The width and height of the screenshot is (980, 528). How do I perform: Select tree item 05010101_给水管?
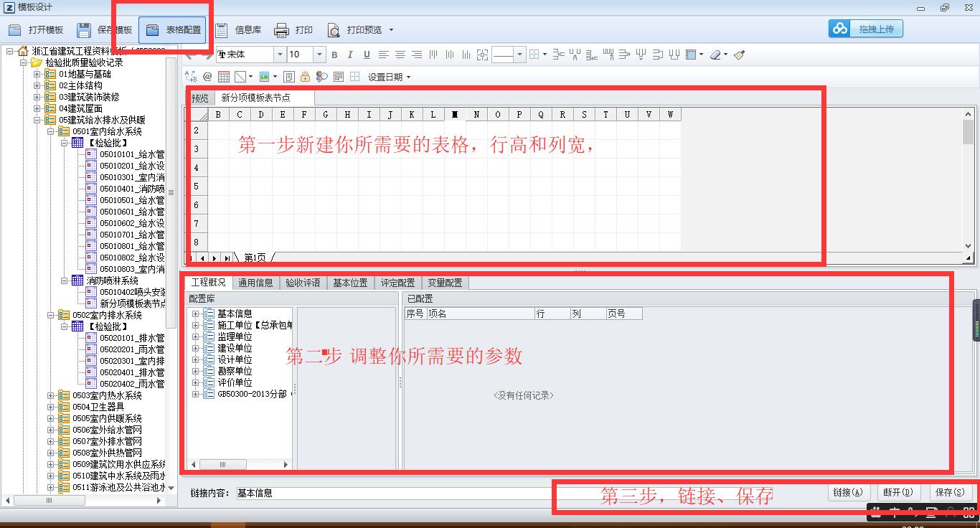(132, 154)
